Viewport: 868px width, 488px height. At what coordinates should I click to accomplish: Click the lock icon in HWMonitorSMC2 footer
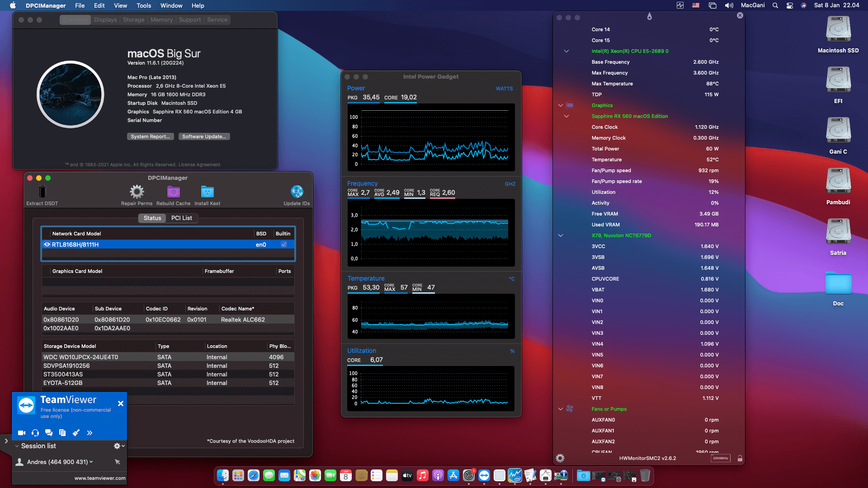740,458
